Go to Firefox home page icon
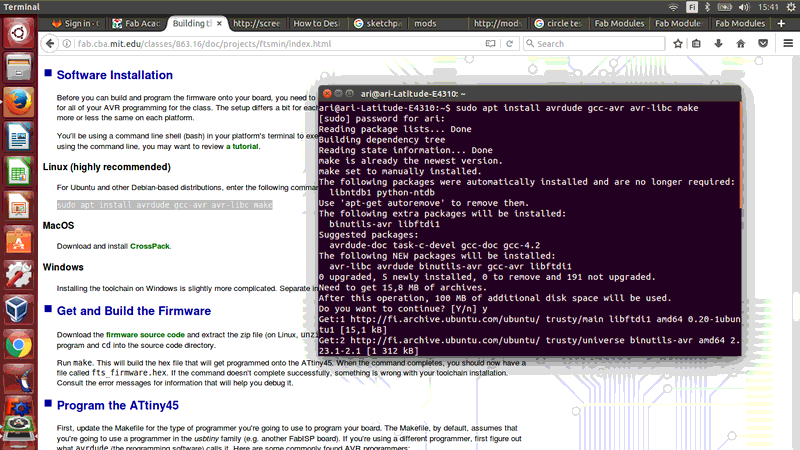Screen dimensions: 800x450 pyautogui.click(x=741, y=44)
